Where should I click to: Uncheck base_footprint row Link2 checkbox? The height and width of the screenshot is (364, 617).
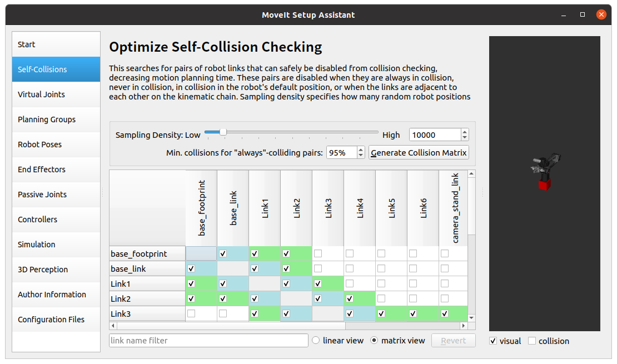(x=286, y=253)
